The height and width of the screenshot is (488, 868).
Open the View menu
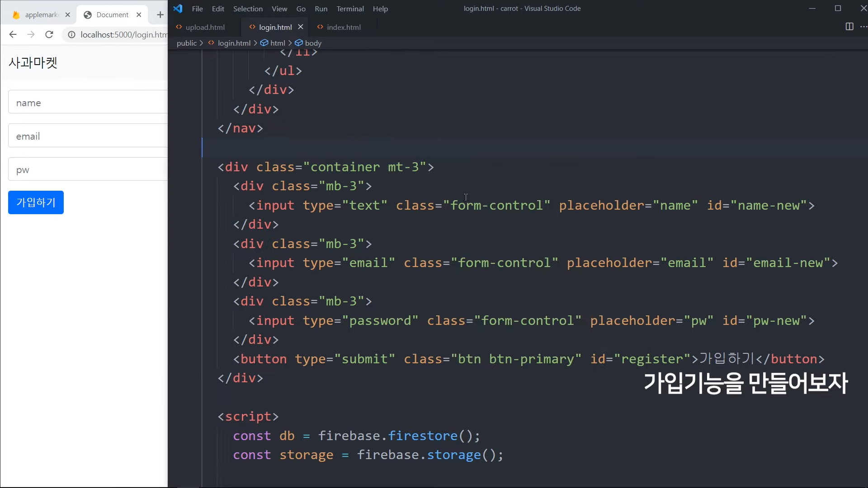279,9
